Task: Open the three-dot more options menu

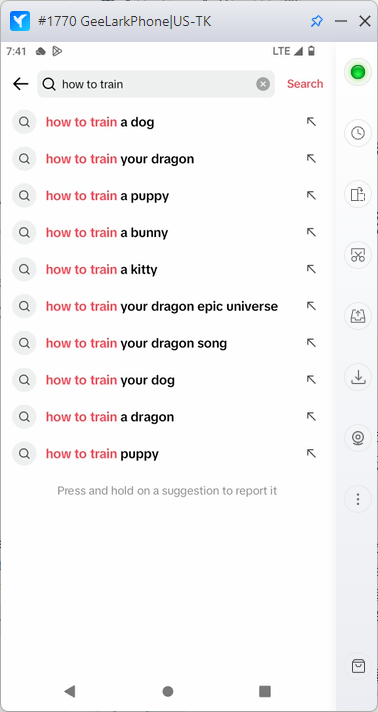Action: pyautogui.click(x=358, y=499)
